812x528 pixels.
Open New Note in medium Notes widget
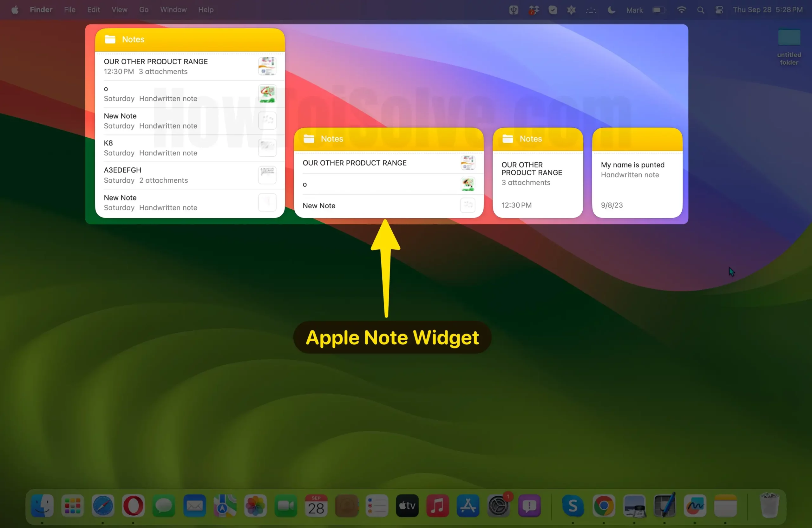click(389, 206)
